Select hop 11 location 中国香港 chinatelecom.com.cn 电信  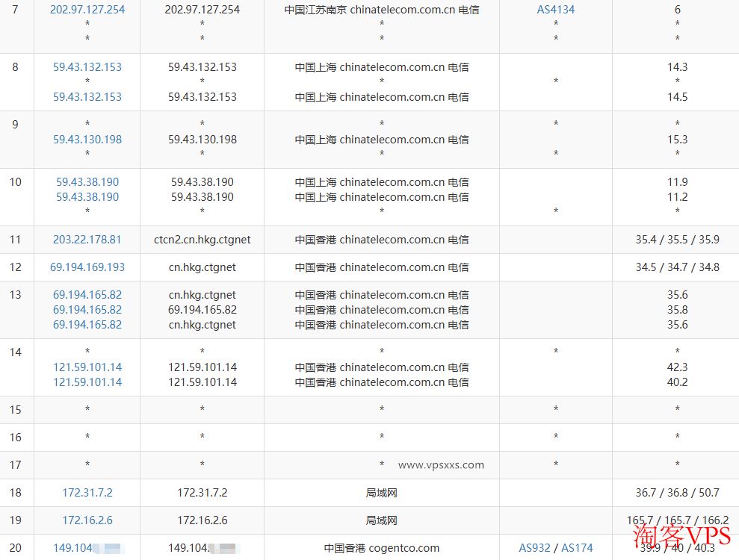[382, 239]
